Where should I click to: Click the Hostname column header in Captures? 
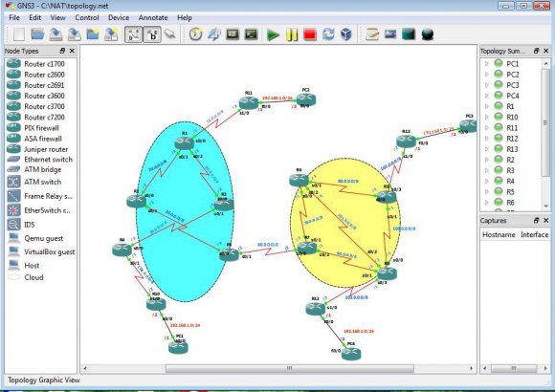pyautogui.click(x=499, y=234)
